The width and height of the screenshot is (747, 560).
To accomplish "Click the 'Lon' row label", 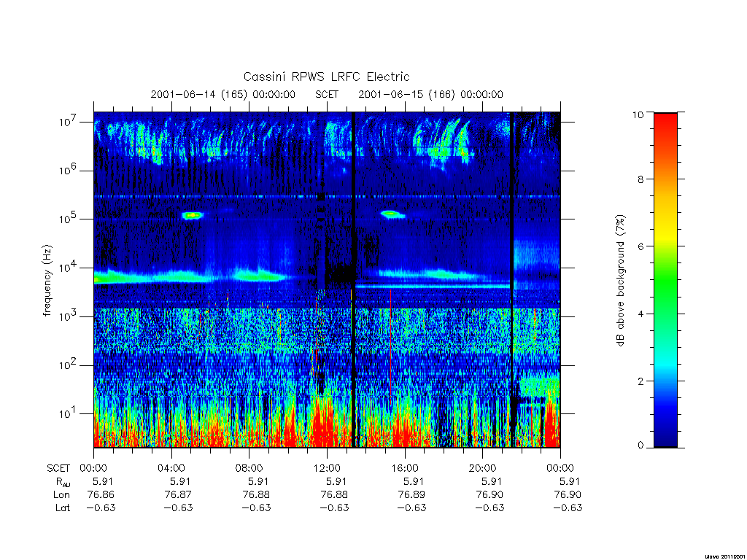I will point(61,495).
